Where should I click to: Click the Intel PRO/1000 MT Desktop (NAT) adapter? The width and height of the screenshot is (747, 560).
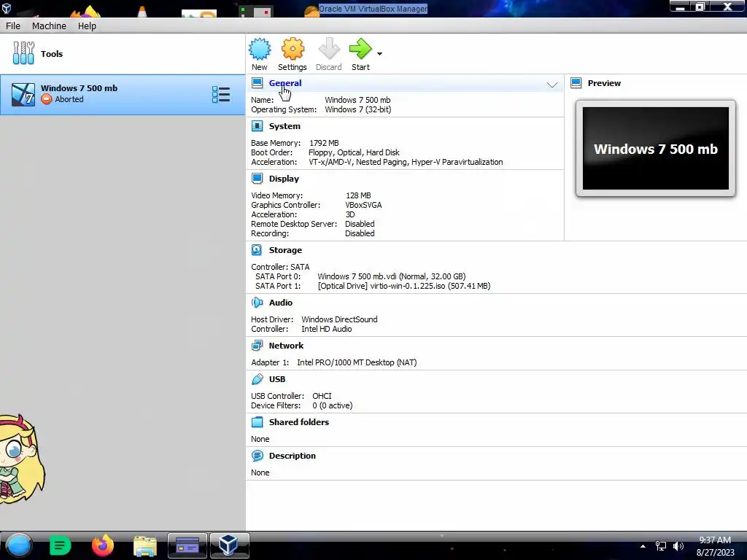point(357,362)
